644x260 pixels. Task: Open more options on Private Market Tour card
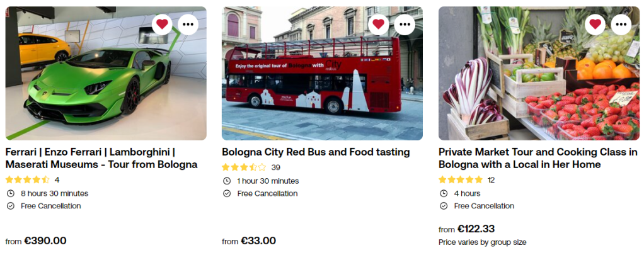coord(621,24)
